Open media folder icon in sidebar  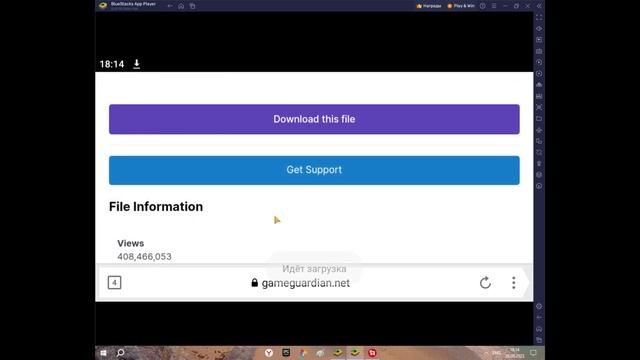tap(539, 119)
